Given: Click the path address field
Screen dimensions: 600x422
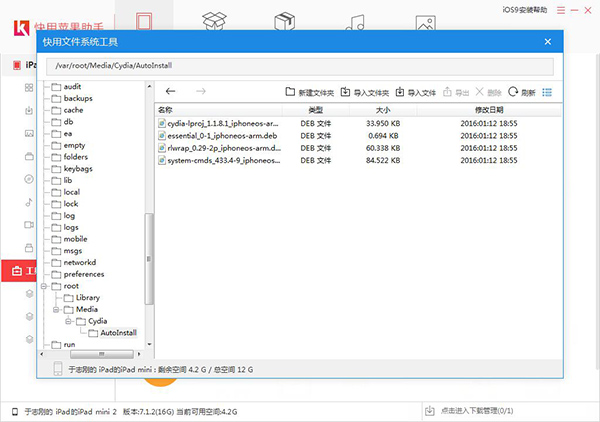Looking at the screenshot, I should [300, 66].
